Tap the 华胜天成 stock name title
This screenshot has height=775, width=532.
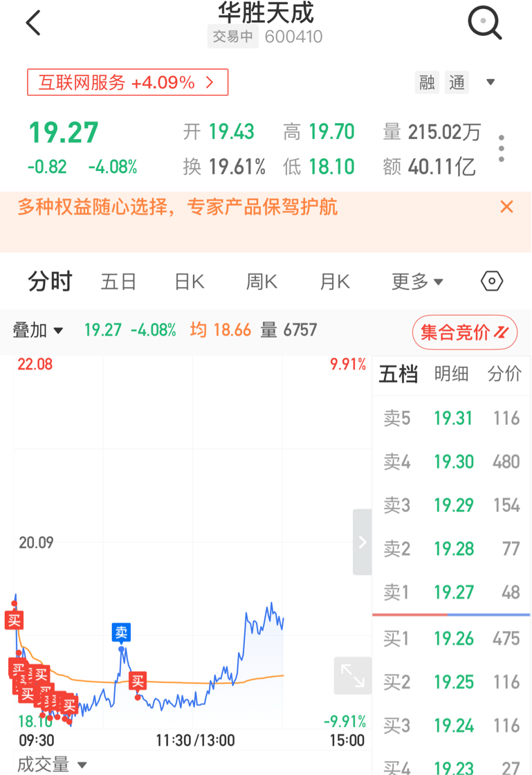click(x=266, y=12)
